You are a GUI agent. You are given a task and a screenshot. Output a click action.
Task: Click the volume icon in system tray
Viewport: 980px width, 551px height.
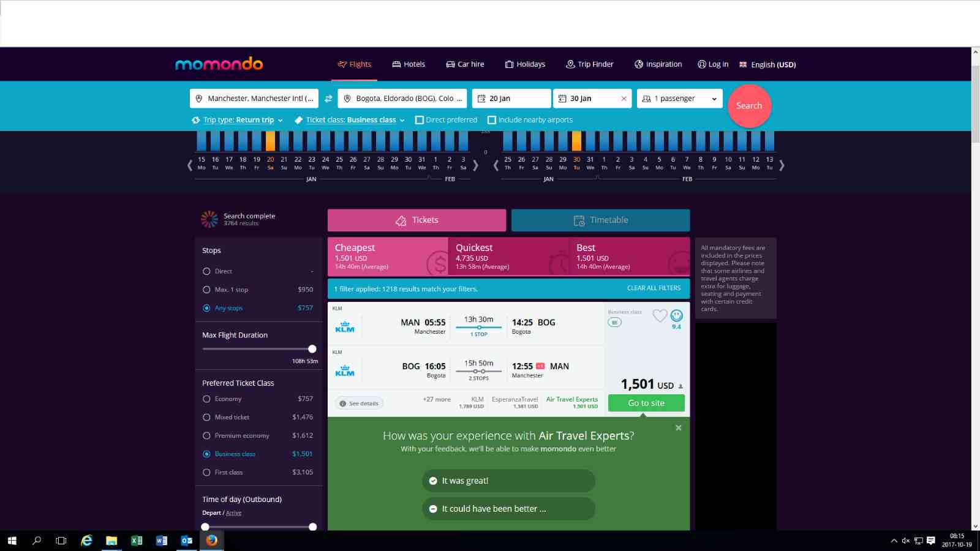point(906,541)
